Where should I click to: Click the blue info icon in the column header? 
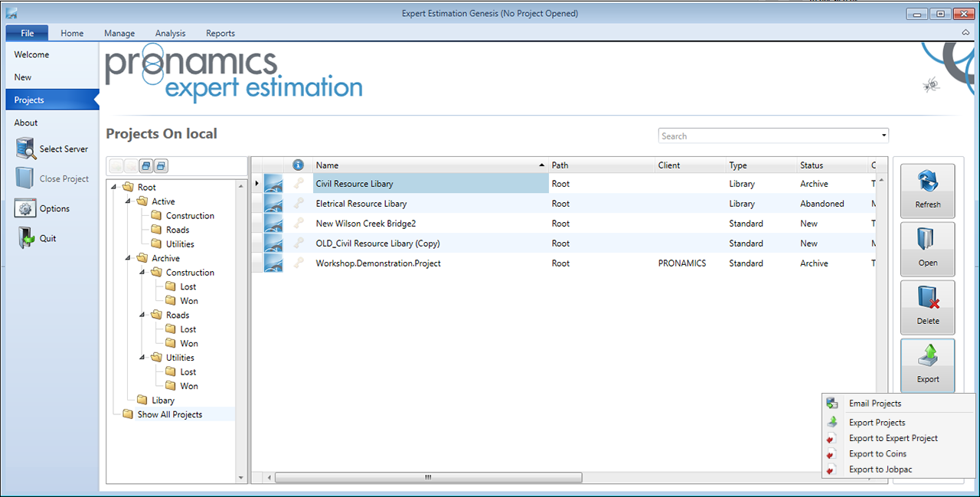coord(299,165)
